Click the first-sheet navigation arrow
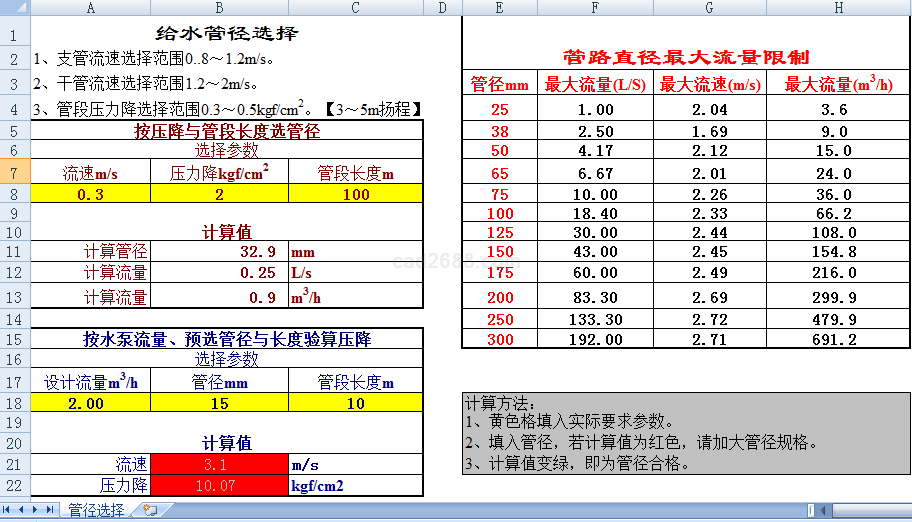The height and width of the screenshot is (522, 912). (8, 510)
